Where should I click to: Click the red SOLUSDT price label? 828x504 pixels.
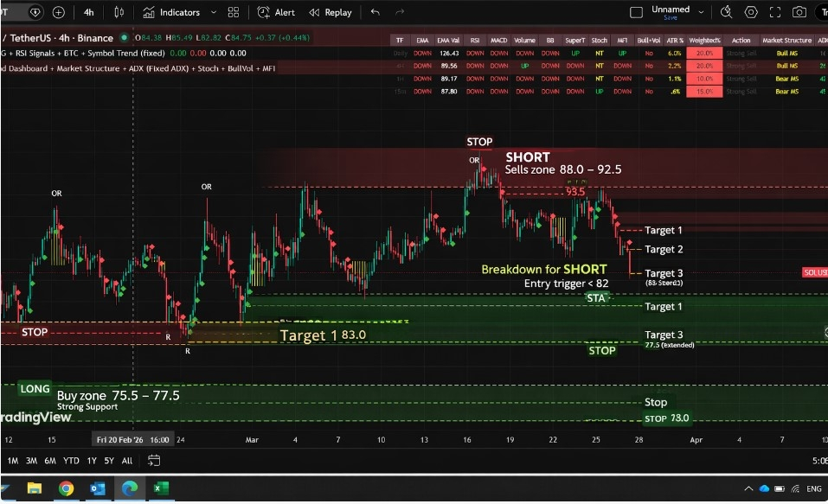click(x=815, y=272)
